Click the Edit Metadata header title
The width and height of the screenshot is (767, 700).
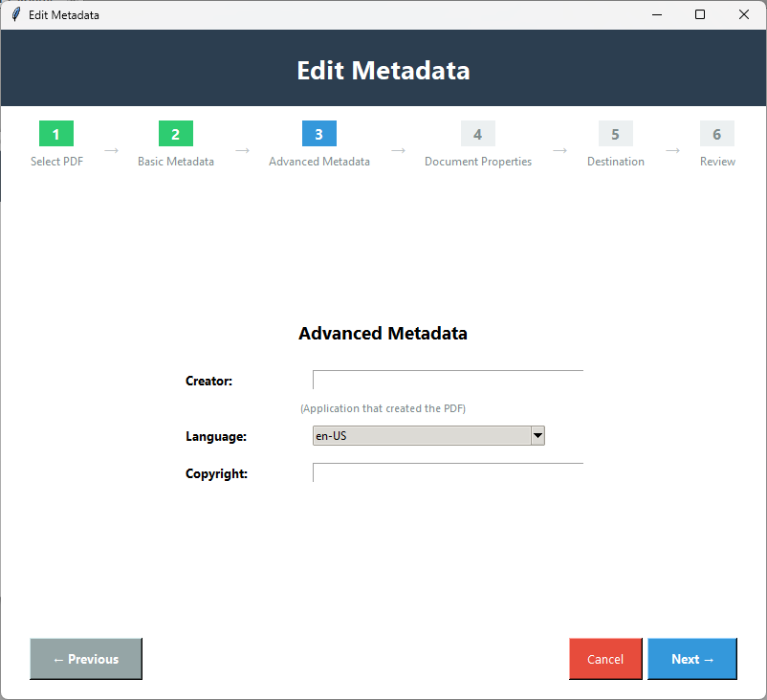(383, 70)
